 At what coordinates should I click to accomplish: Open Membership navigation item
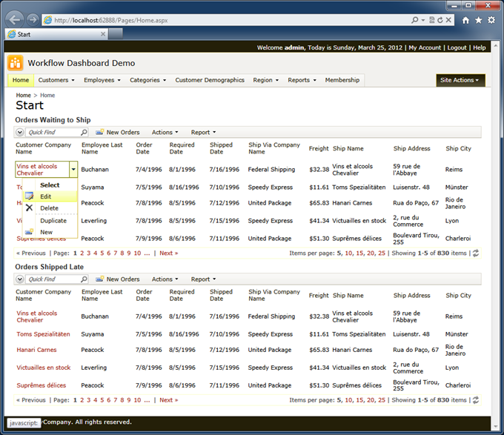(342, 80)
